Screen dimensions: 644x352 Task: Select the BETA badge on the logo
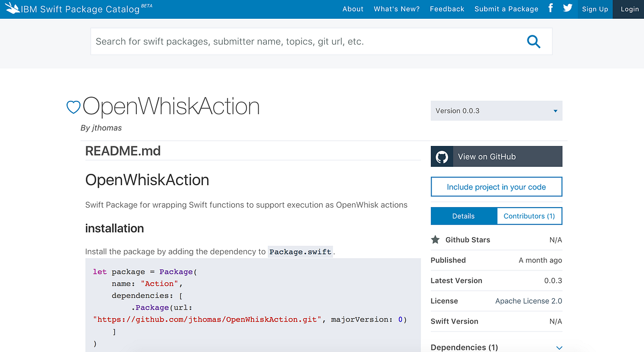tap(146, 5)
